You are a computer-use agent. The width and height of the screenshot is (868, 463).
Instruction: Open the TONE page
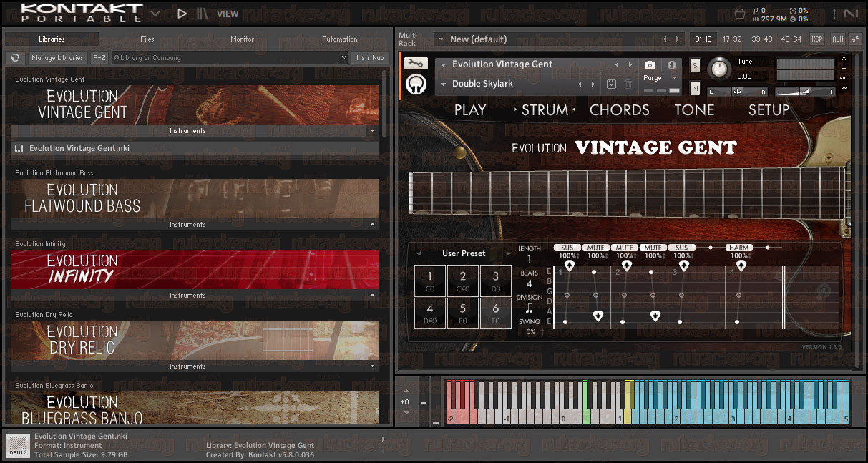[694, 110]
